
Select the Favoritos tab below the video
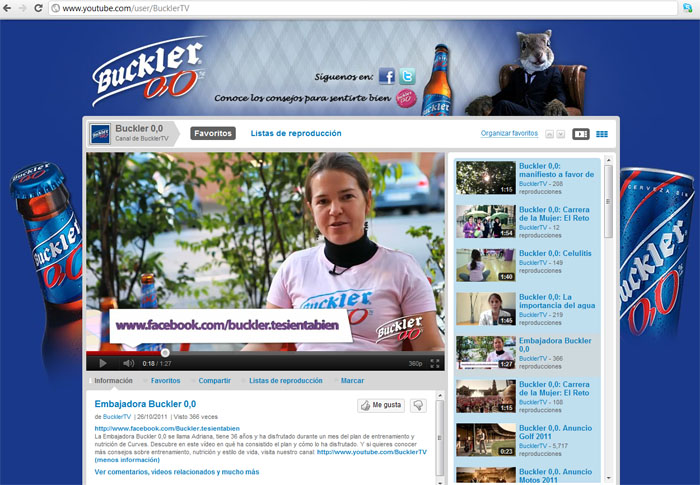(x=166, y=380)
